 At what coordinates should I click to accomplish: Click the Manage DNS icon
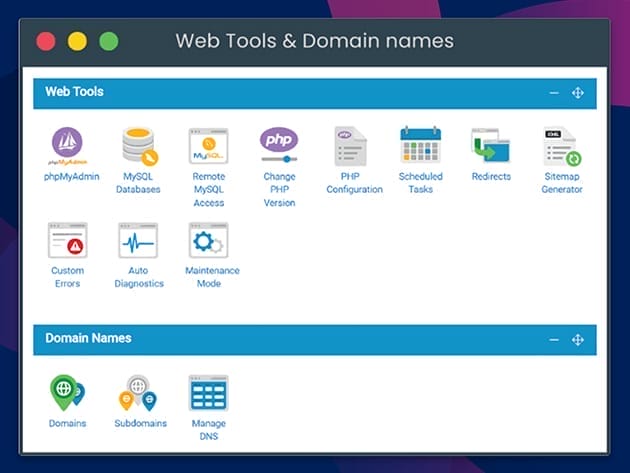[209, 393]
